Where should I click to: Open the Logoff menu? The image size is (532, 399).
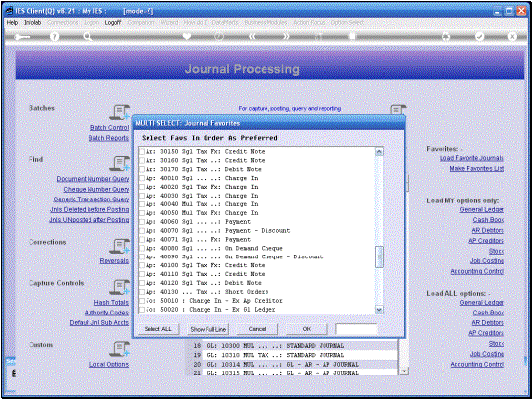tap(113, 22)
